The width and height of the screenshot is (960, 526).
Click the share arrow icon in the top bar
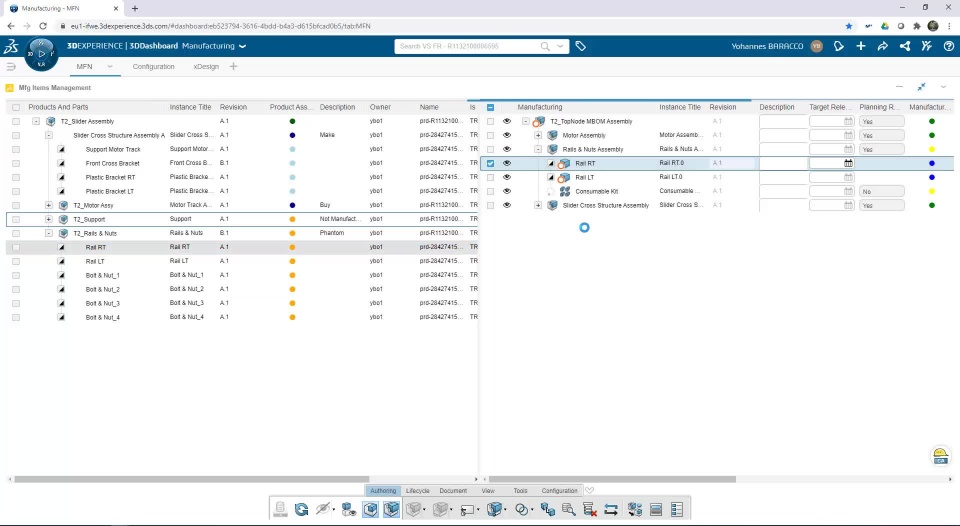pyautogui.click(x=882, y=46)
